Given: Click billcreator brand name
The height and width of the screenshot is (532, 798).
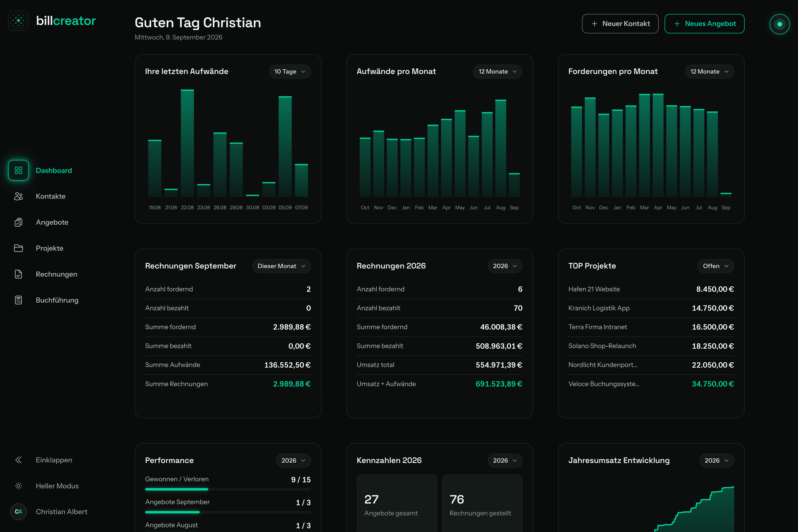Looking at the screenshot, I should coord(66,21).
